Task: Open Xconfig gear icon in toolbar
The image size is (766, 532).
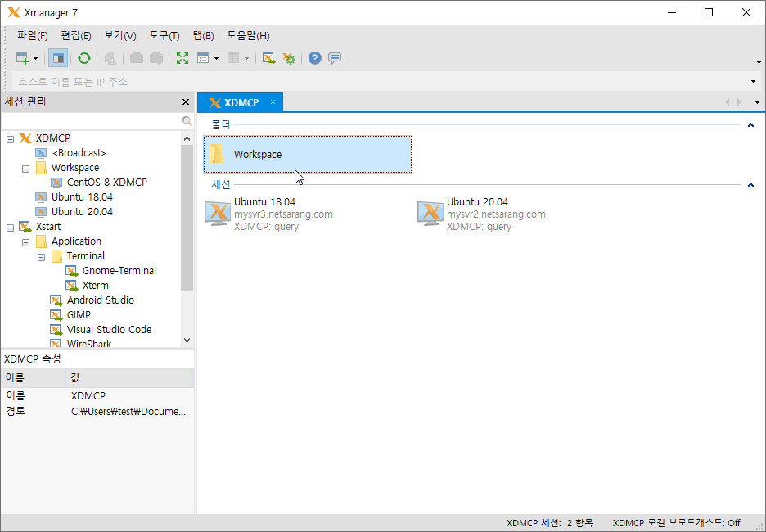Action: click(x=289, y=58)
